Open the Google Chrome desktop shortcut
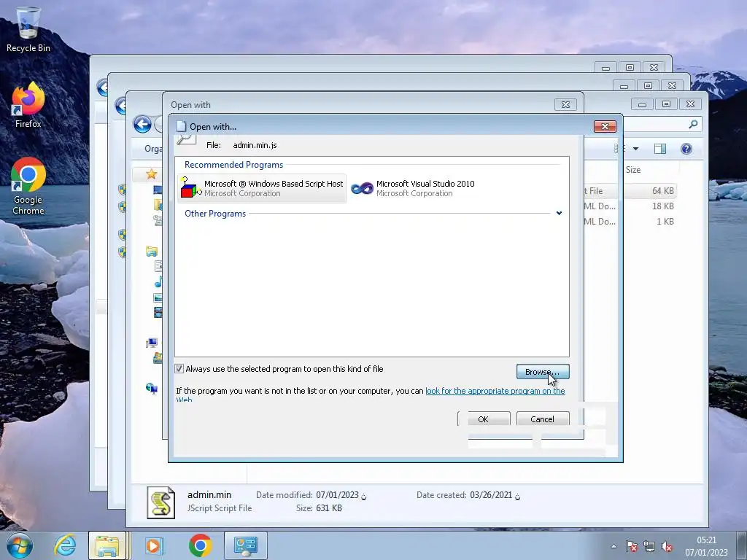747x560 pixels. tap(28, 186)
